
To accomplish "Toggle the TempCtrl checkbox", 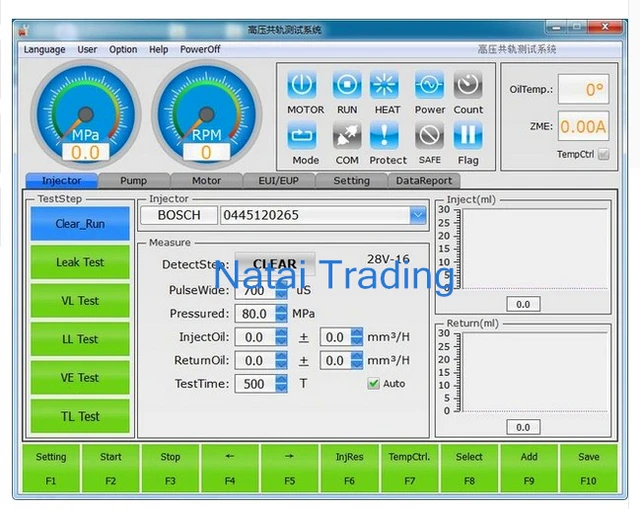I will (603, 154).
